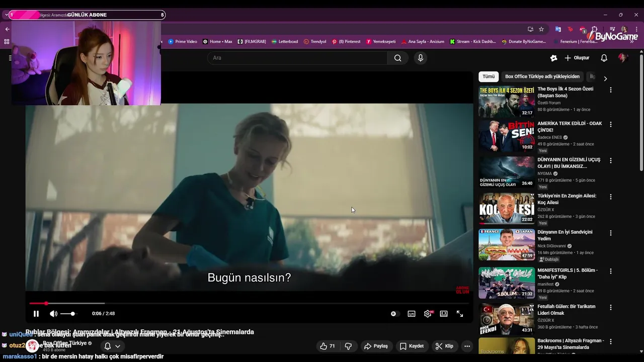Bookmark this page with star icon
The width and height of the screenshot is (644, 362).
point(541,29)
